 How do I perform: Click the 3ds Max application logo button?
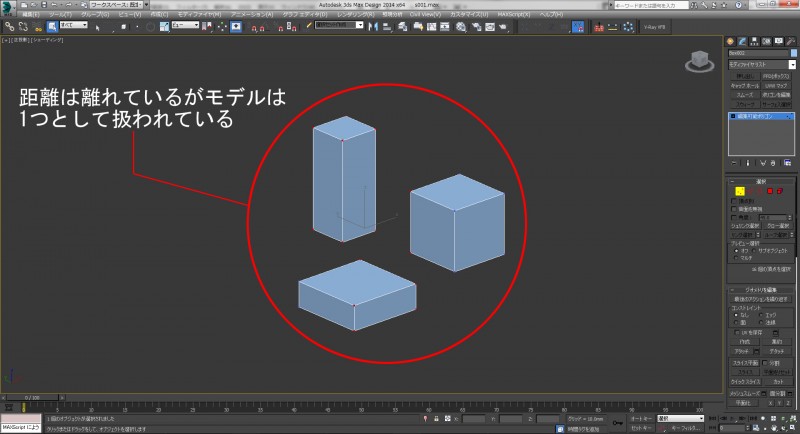8,7
